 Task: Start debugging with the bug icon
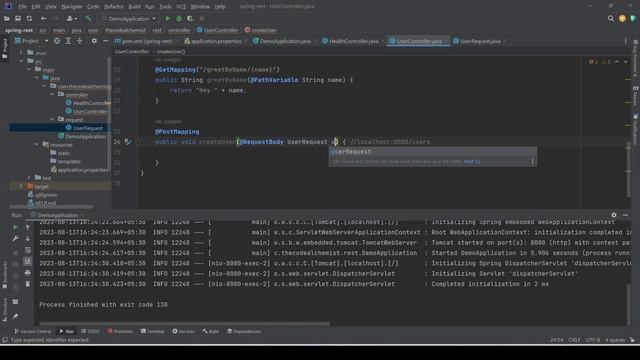coord(179,18)
